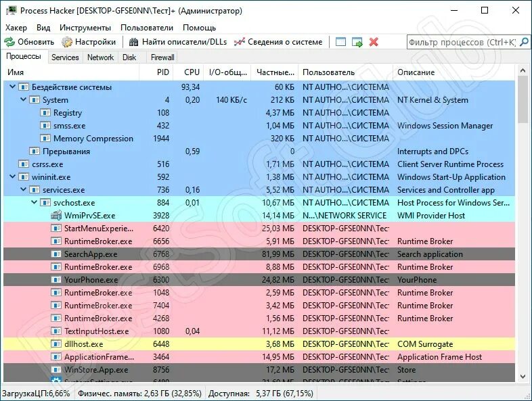This screenshot has height=401, width=532.
Task: Open Сведения о системе graph icon
Action: point(239,42)
